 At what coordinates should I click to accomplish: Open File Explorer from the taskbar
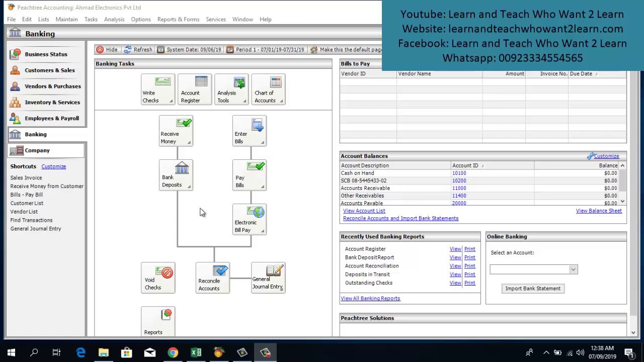[x=103, y=352]
